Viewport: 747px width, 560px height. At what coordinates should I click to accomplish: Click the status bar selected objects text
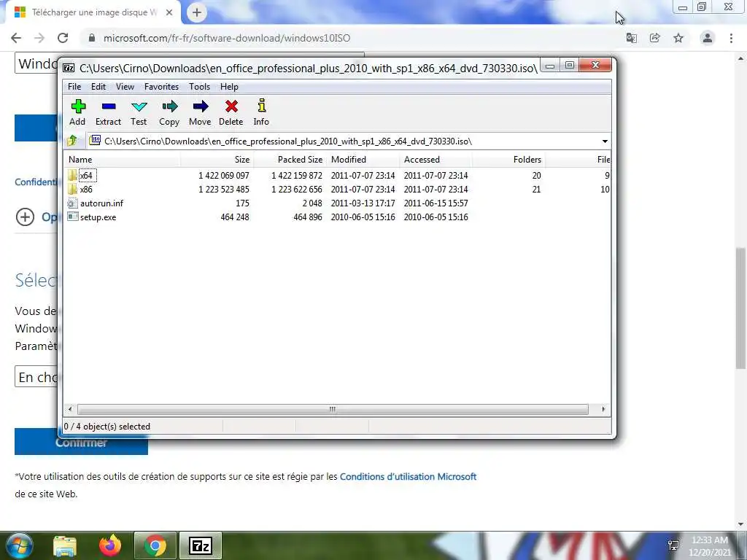coord(107,427)
